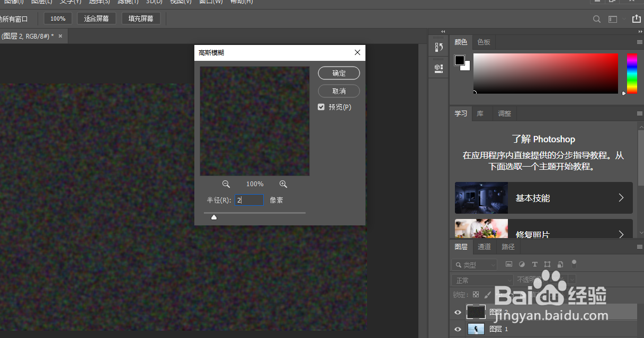The image size is (644, 338).
Task: Close the Gaussian Blur dialog
Action: coord(357,52)
